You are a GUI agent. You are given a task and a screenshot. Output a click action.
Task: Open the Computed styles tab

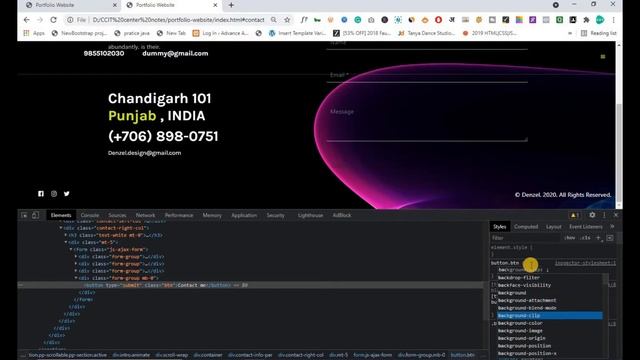[526, 227]
